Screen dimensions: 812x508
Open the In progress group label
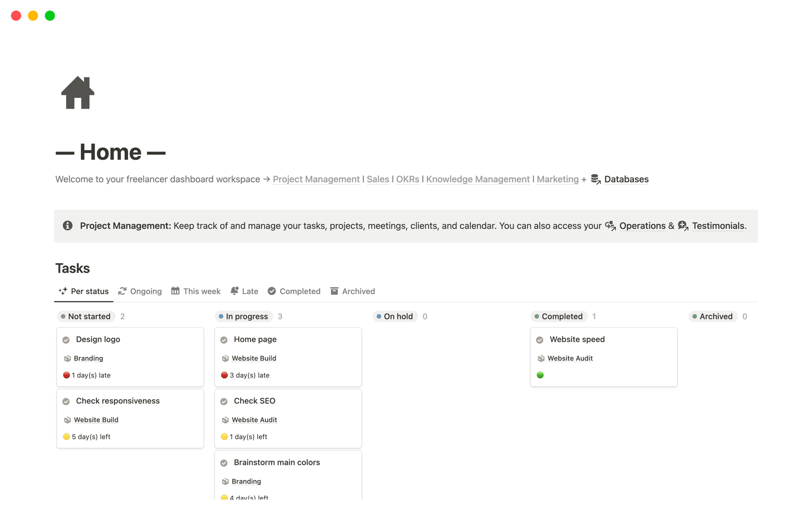[244, 317]
